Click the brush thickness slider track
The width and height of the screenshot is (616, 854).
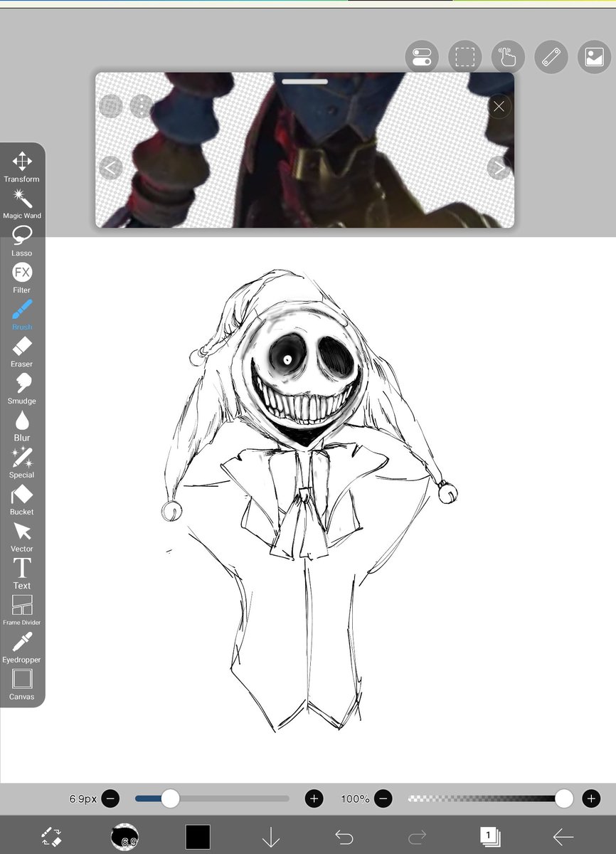click(x=212, y=798)
